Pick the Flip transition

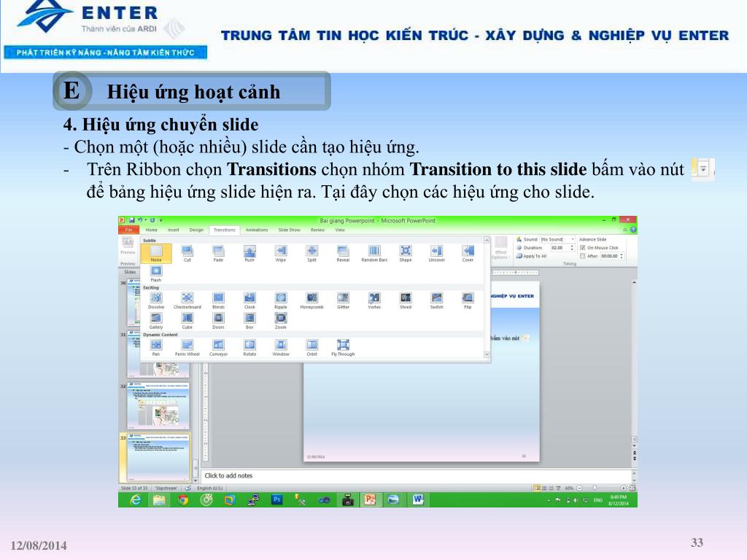(468, 300)
